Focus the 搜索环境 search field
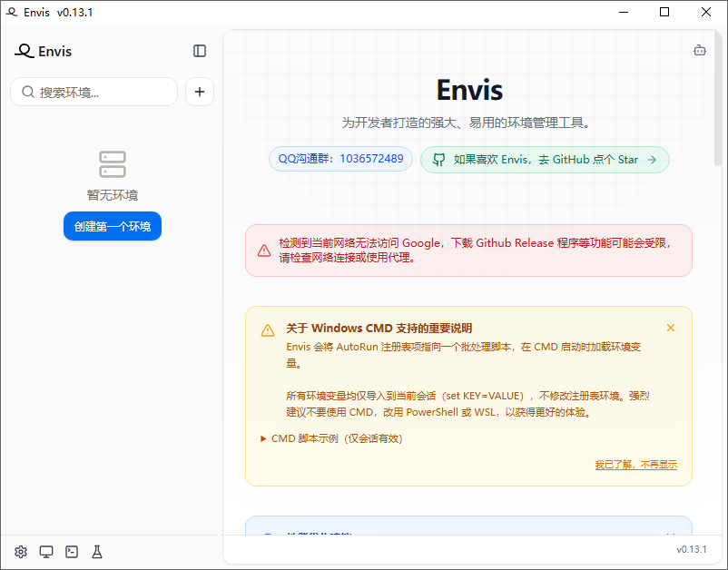Viewport: 728px width, 570px height. pyautogui.click(x=93, y=92)
